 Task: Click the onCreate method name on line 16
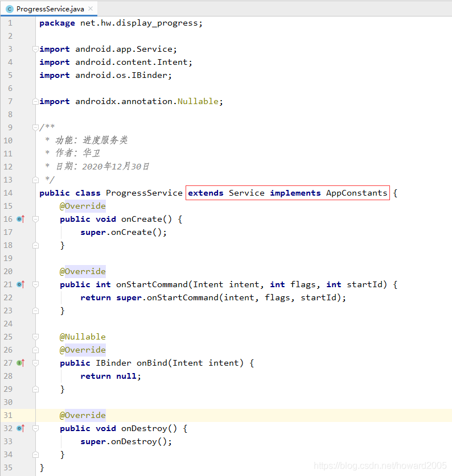pos(142,219)
